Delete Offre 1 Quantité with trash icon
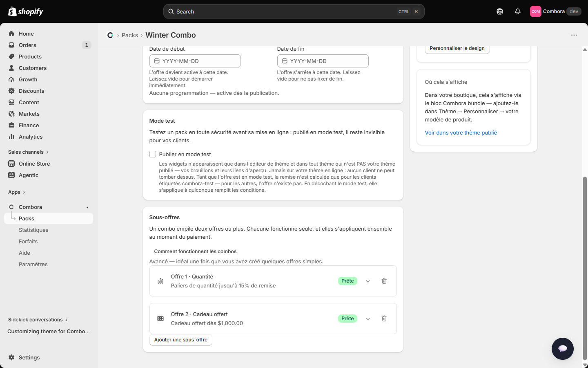Screen dimensions: 588x368 click(384, 281)
